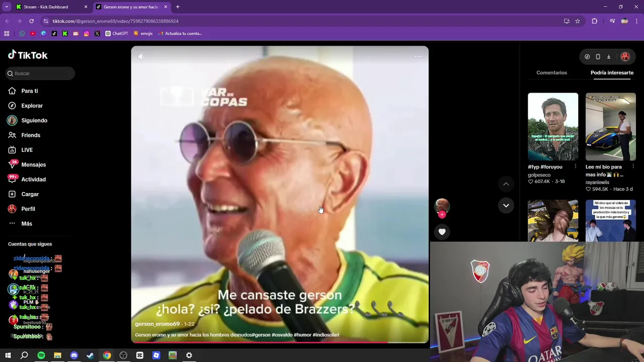This screenshot has height=362, width=644.
Task: Open the YouTube bookmark
Action: pyautogui.click(x=33, y=34)
